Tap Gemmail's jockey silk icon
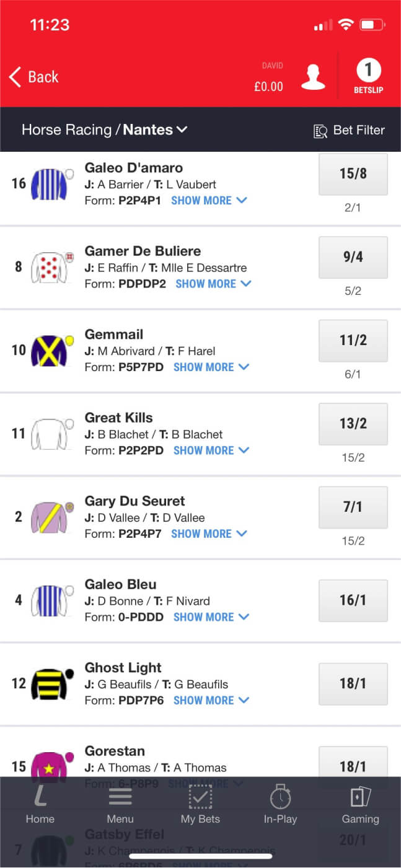The width and height of the screenshot is (401, 868). 51,350
